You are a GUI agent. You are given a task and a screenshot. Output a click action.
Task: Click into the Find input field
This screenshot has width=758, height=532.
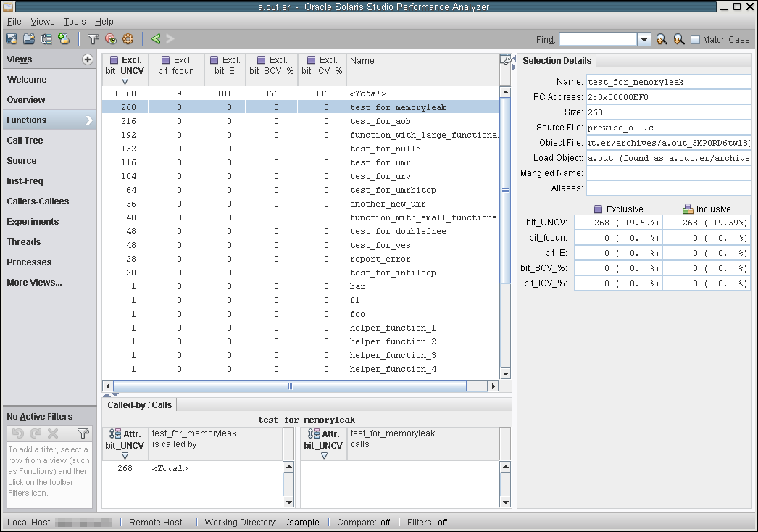[598, 40]
